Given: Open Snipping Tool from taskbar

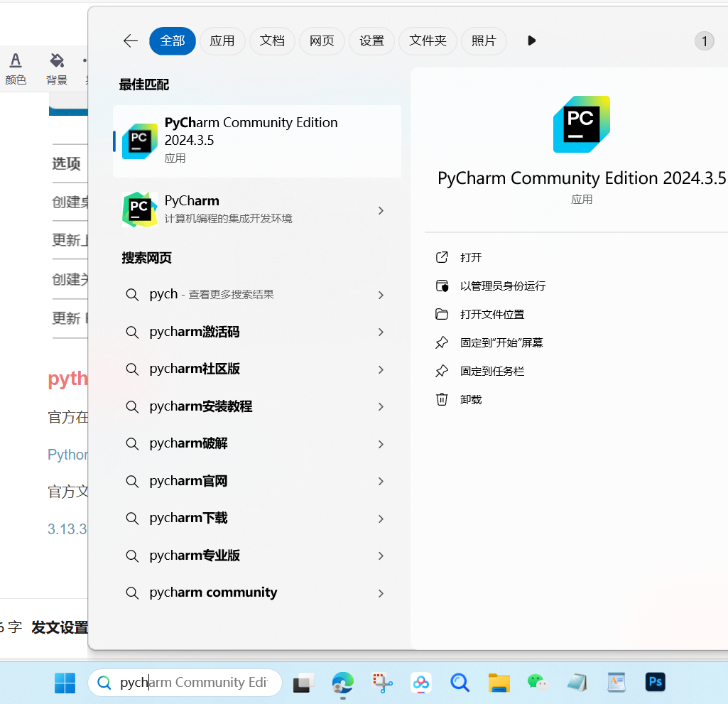Looking at the screenshot, I should tap(382, 683).
